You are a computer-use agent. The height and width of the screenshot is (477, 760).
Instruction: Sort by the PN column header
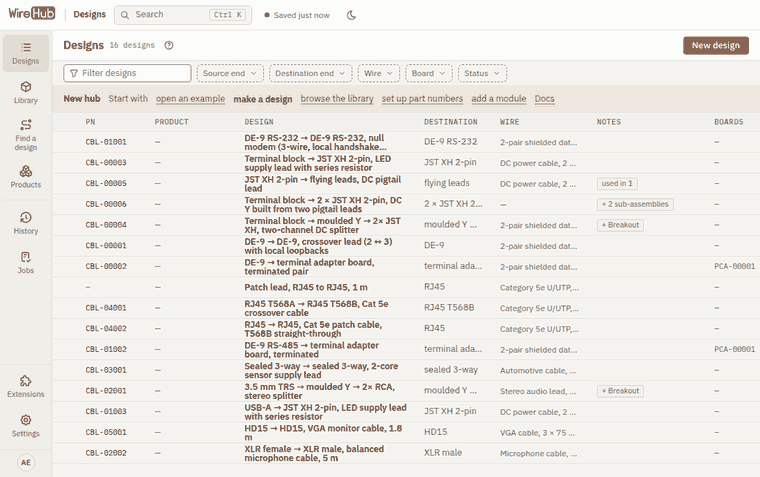[x=90, y=122]
